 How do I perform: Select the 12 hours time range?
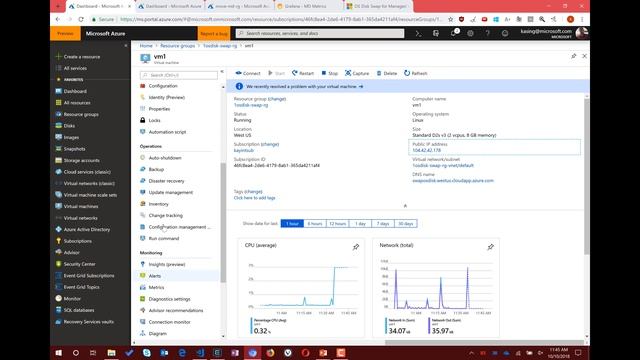[338, 224]
